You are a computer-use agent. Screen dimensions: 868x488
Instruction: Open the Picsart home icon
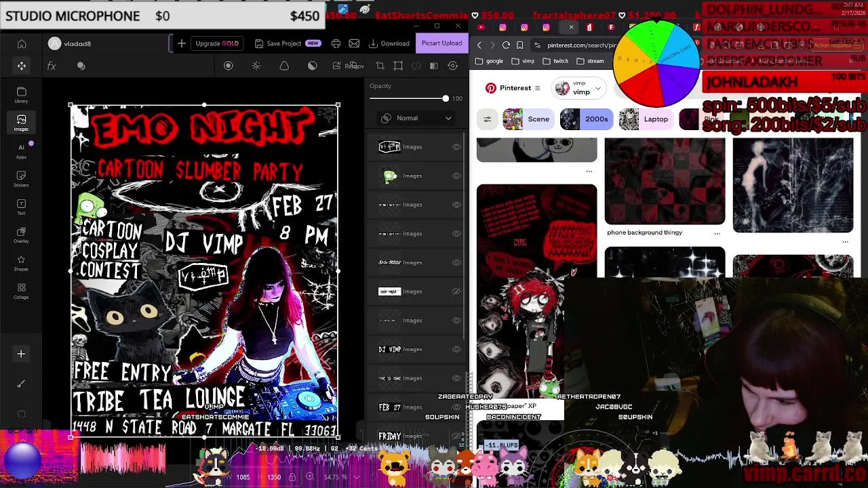[x=22, y=44]
